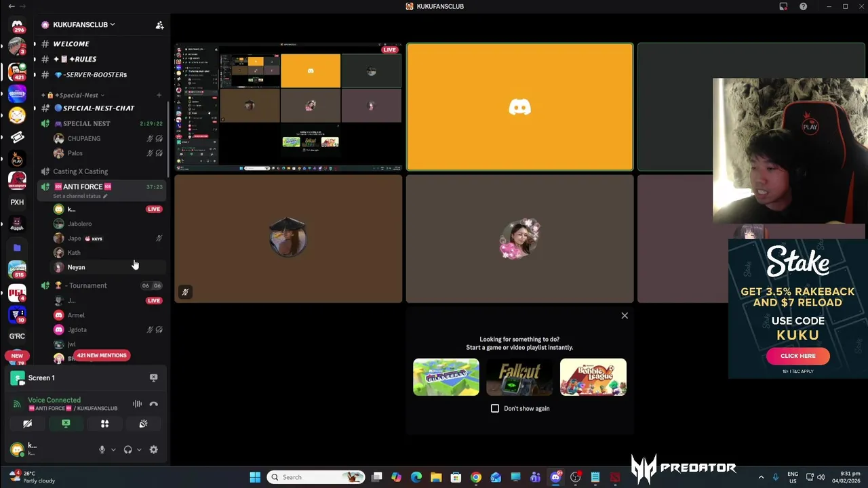Screen dimensions: 868x488
Task: Dismiss the activity suggestion panel with X
Action: [x=625, y=316]
